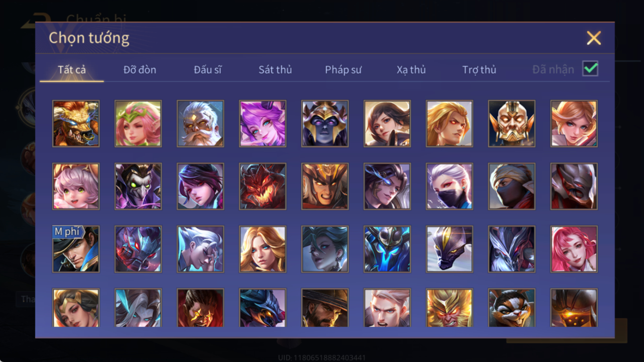Choose the silver-haired masked ninja woman hero
The height and width of the screenshot is (362, 644).
click(x=449, y=186)
